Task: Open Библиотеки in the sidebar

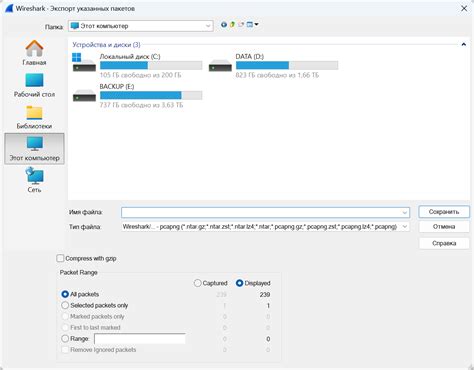Action: click(x=34, y=117)
